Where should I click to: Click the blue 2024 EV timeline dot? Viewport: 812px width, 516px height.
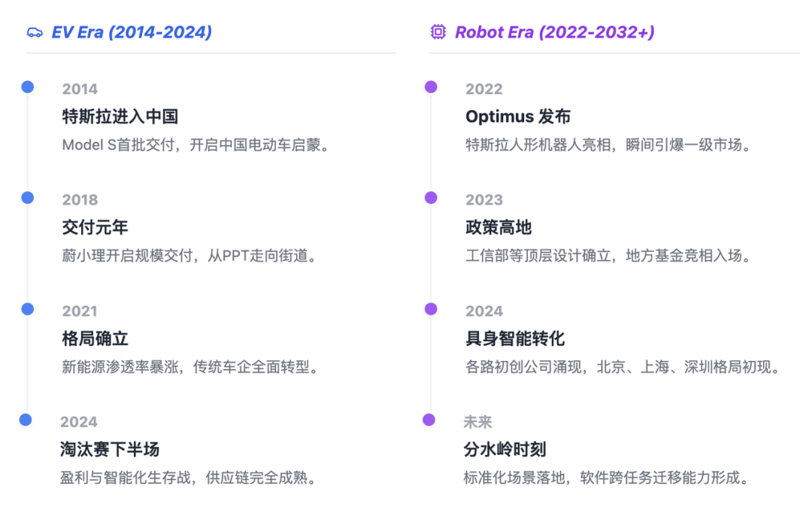[26, 420]
